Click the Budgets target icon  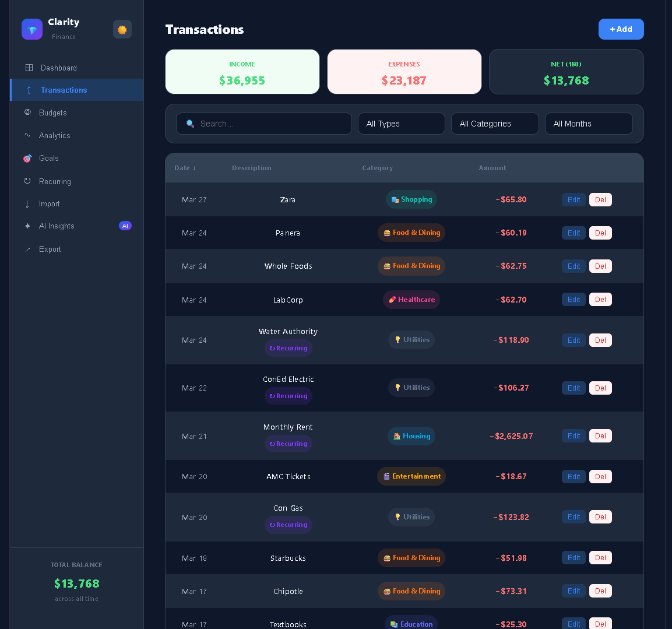coord(27,113)
